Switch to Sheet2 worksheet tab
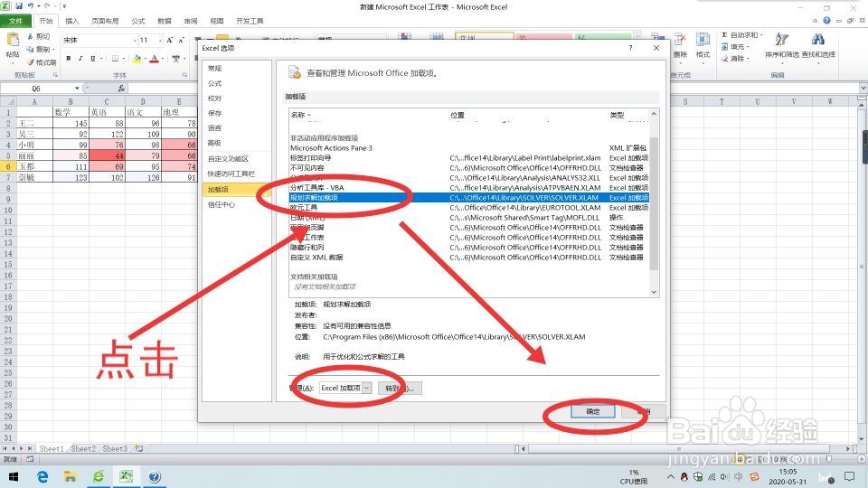Screen dimensions: 868x488 click(x=83, y=449)
